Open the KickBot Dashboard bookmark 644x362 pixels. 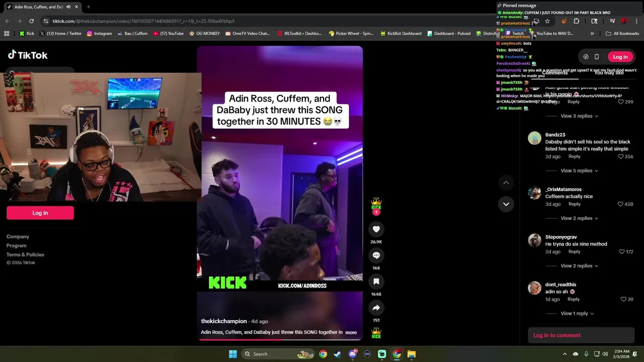click(x=400, y=34)
